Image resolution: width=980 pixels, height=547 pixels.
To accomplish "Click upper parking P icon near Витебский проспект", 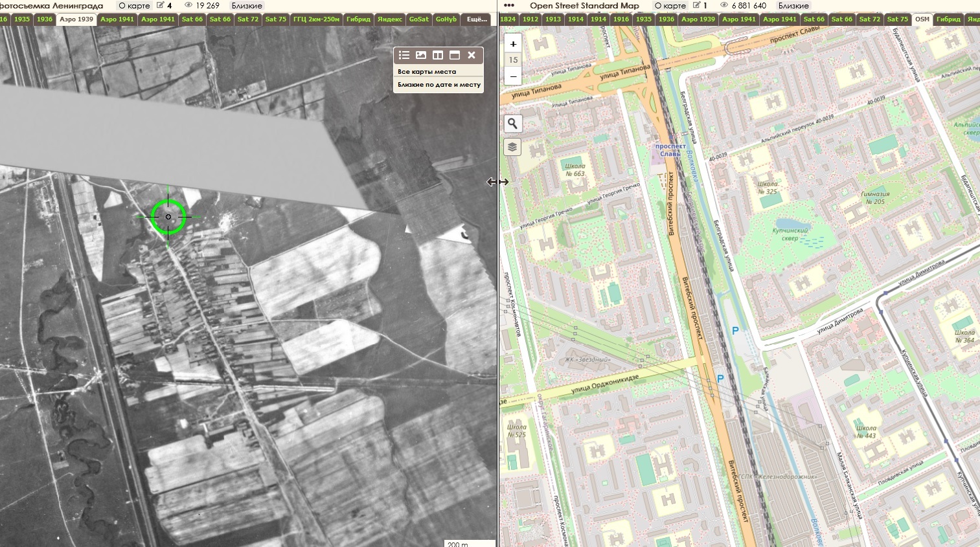I will 735,331.
